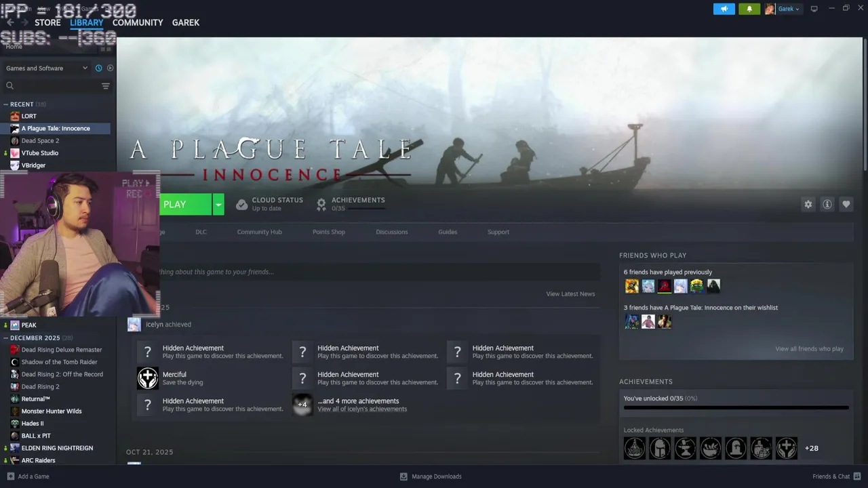Expand the play options dropdown arrow
Screen dimensions: 868x488
point(218,204)
